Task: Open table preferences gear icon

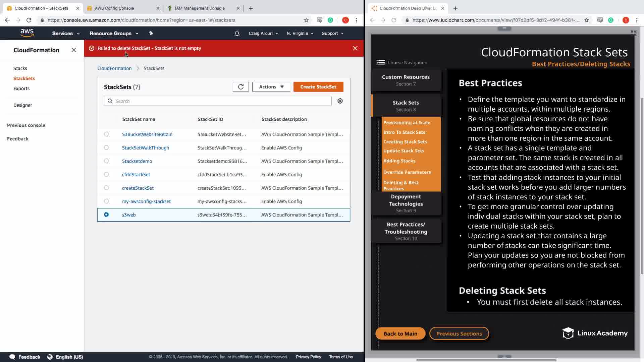Action: [340, 101]
